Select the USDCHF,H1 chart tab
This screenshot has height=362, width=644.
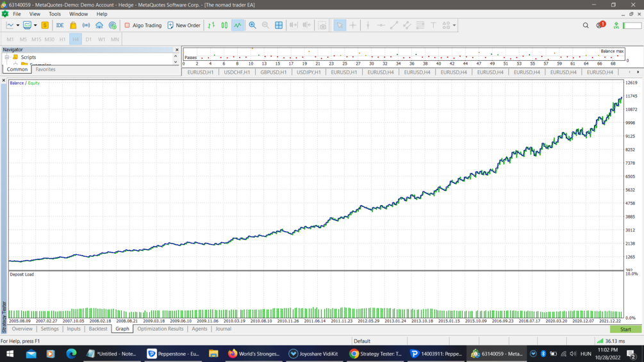tap(237, 72)
